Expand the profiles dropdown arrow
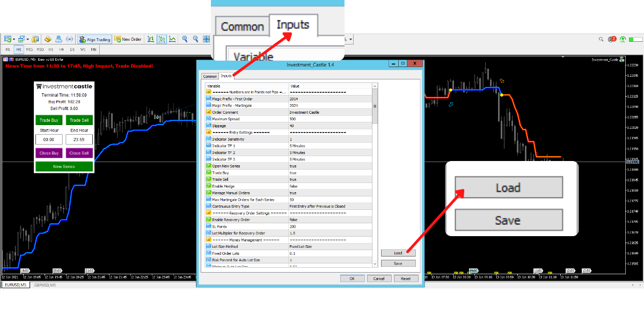Image resolution: width=644 pixels, height=322 pixels. pyautogui.click(x=27, y=39)
